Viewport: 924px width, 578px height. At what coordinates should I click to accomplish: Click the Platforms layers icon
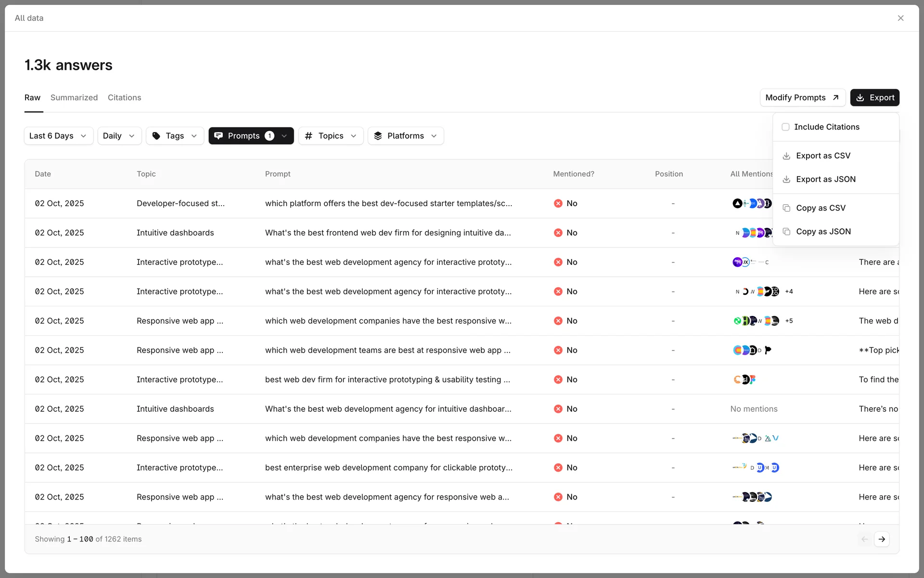click(x=378, y=136)
